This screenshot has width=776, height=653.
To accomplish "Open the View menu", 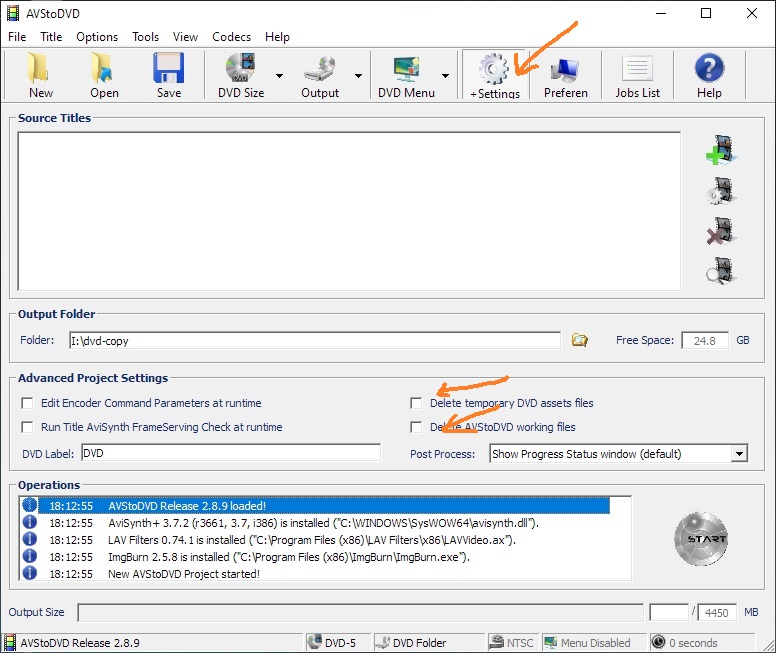I will click(x=185, y=37).
